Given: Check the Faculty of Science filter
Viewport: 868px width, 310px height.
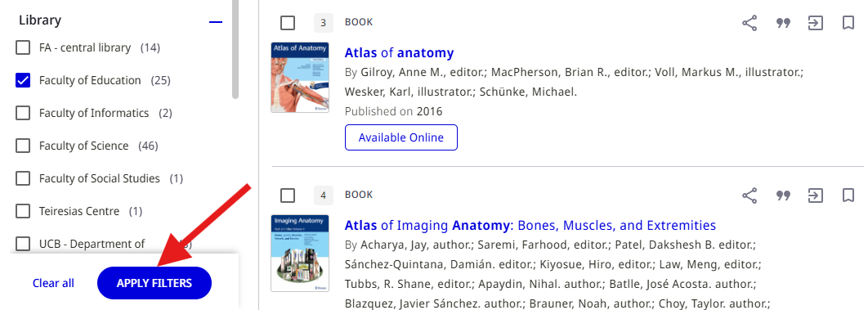Looking at the screenshot, I should click(x=23, y=146).
